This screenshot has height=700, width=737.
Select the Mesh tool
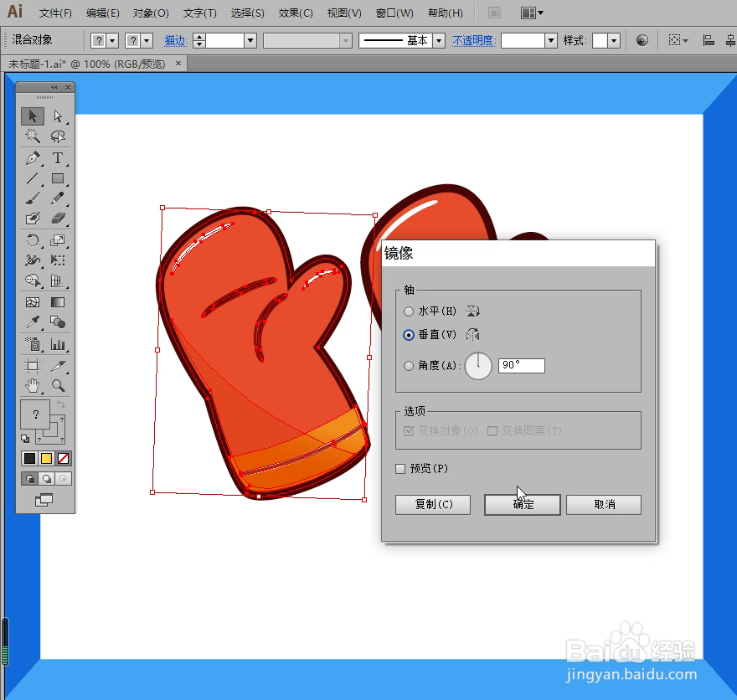click(x=33, y=302)
